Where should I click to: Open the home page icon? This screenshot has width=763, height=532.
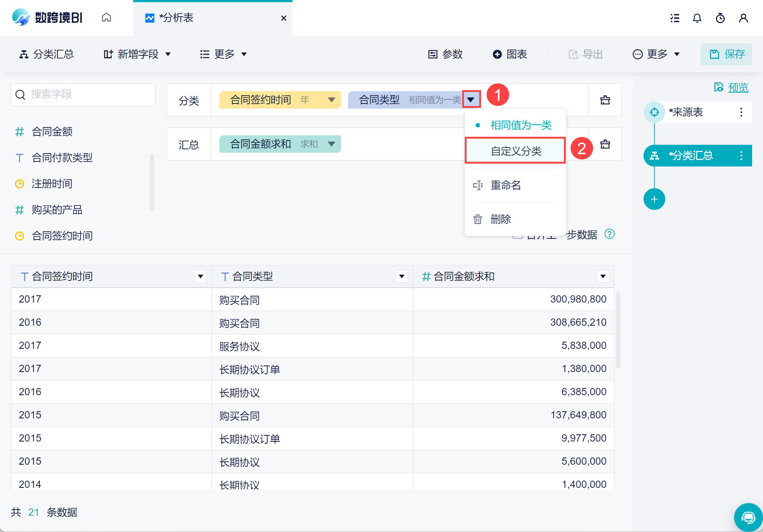click(106, 17)
